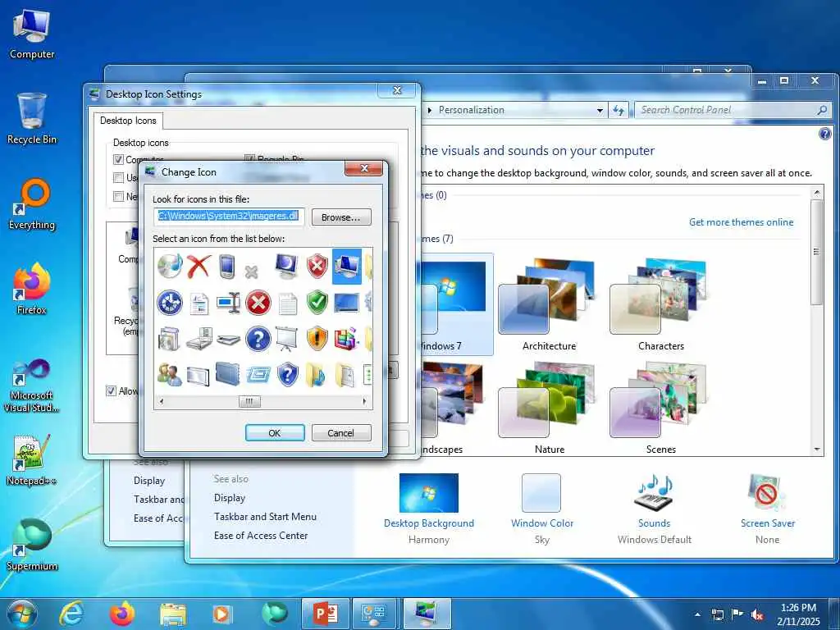Choose the blue clock restore icon

[170, 303]
